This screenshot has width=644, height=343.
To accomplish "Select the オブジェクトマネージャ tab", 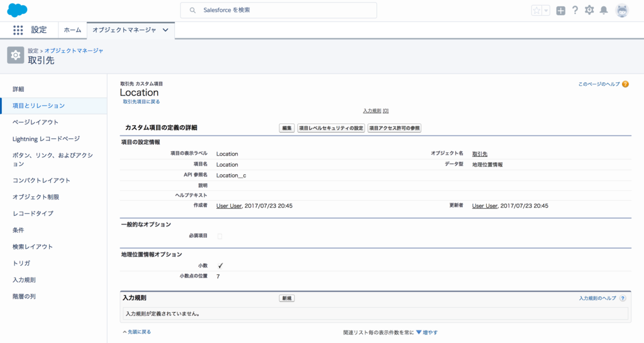I will coord(124,30).
